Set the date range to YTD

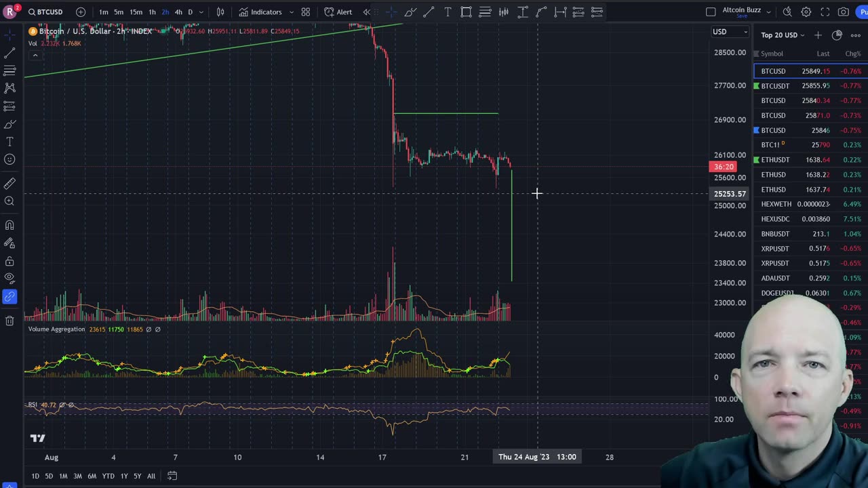108,476
